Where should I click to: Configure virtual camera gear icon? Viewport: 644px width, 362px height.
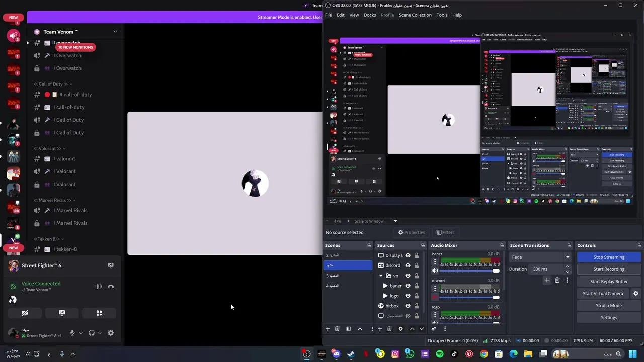[x=635, y=293]
